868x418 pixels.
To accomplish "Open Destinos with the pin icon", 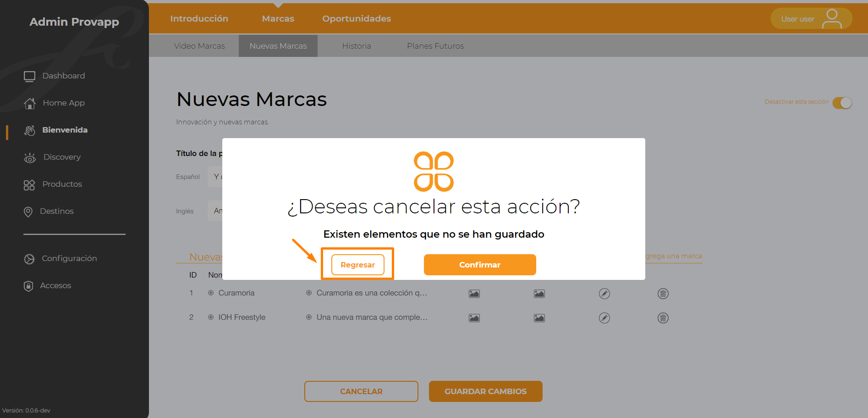I will [49, 211].
